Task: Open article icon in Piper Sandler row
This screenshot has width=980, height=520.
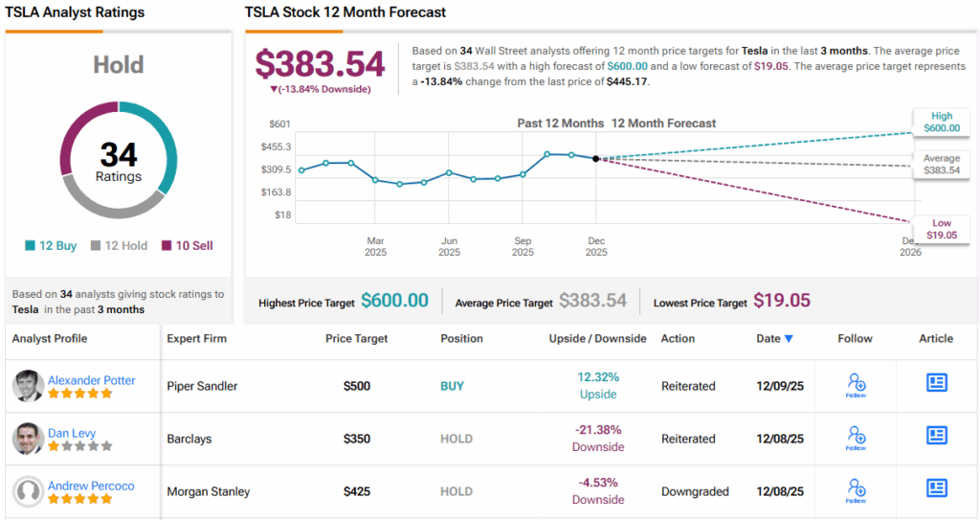Action: pyautogui.click(x=936, y=383)
